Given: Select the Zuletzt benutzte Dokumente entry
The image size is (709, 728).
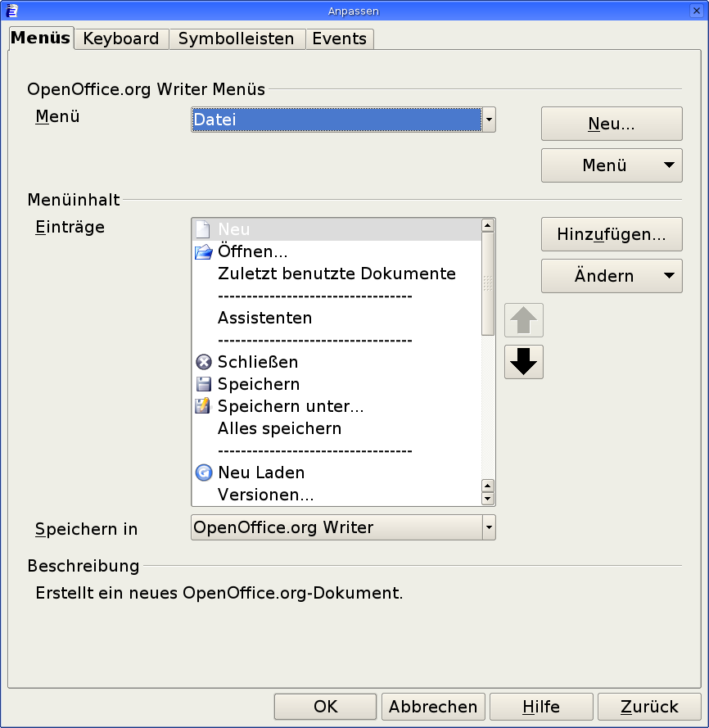Looking at the screenshot, I should click(336, 274).
